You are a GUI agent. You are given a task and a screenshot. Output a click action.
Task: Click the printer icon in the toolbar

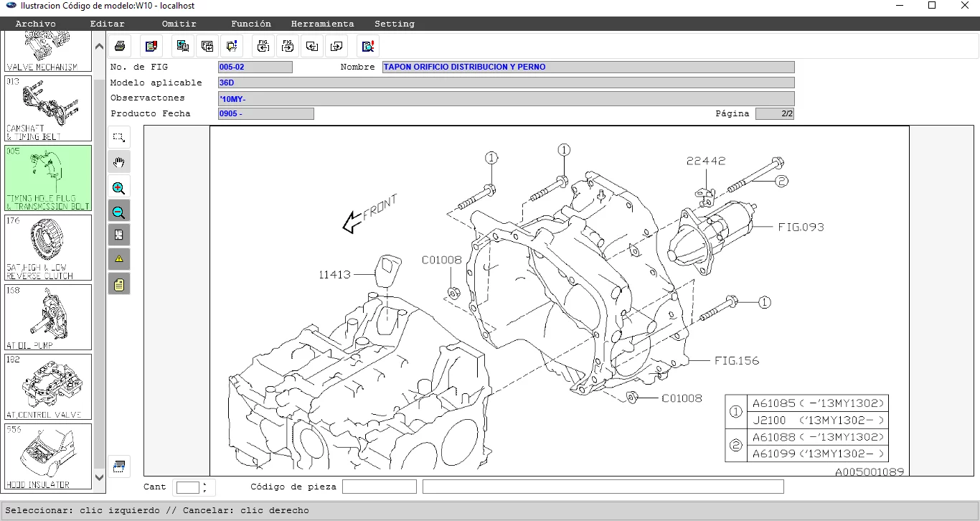[x=120, y=47]
